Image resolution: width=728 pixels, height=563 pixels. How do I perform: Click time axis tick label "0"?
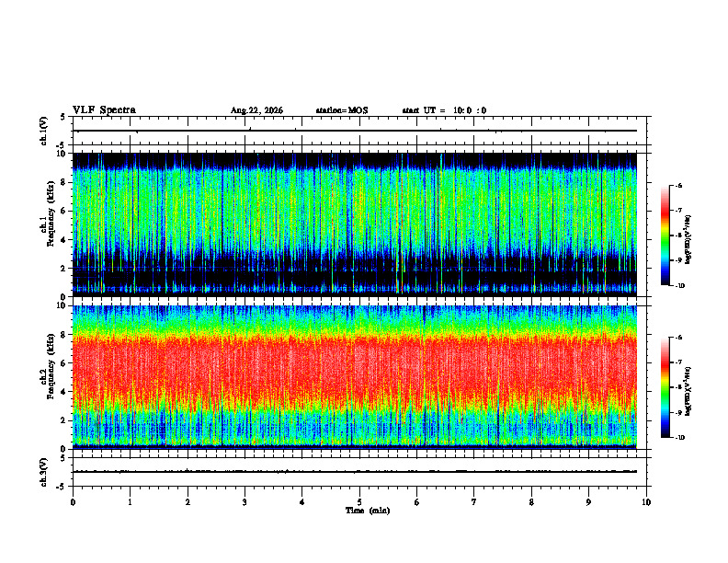point(73,502)
